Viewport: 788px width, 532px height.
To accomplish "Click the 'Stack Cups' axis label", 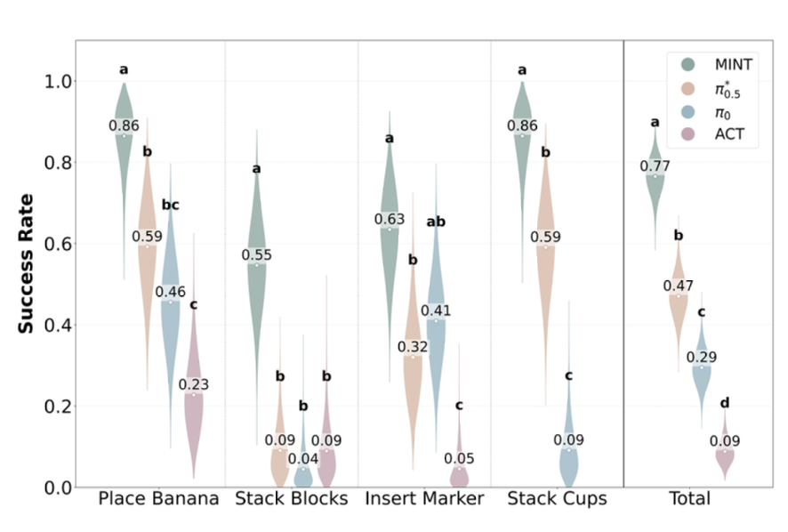I will click(x=557, y=499).
